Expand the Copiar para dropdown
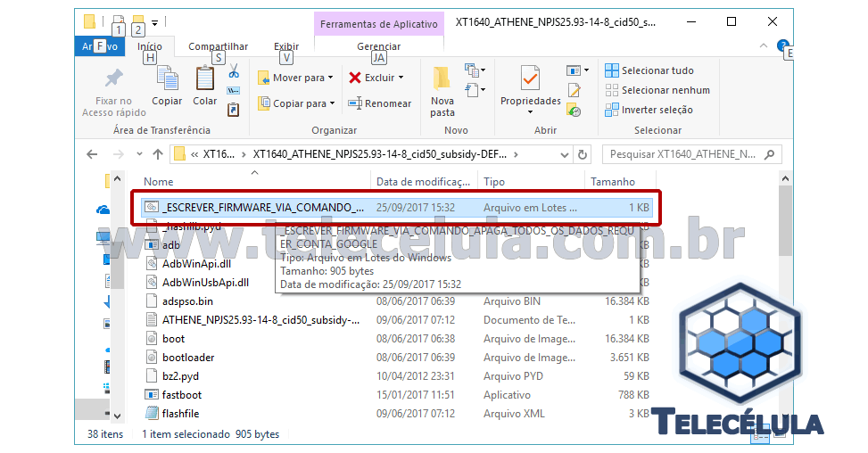 click(330, 103)
